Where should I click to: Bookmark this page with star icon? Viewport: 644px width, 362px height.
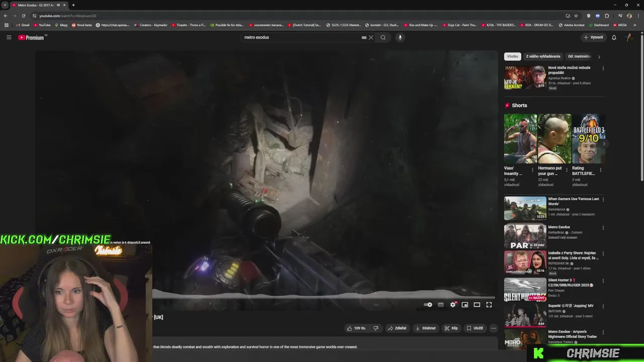576,16
